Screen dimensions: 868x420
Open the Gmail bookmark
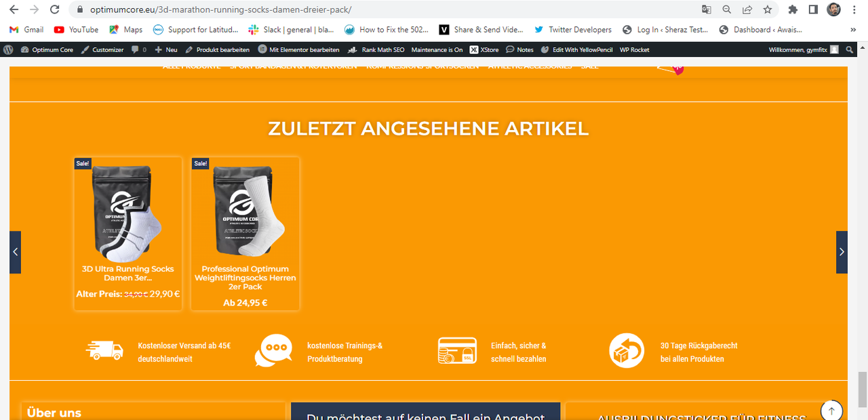(x=26, y=30)
